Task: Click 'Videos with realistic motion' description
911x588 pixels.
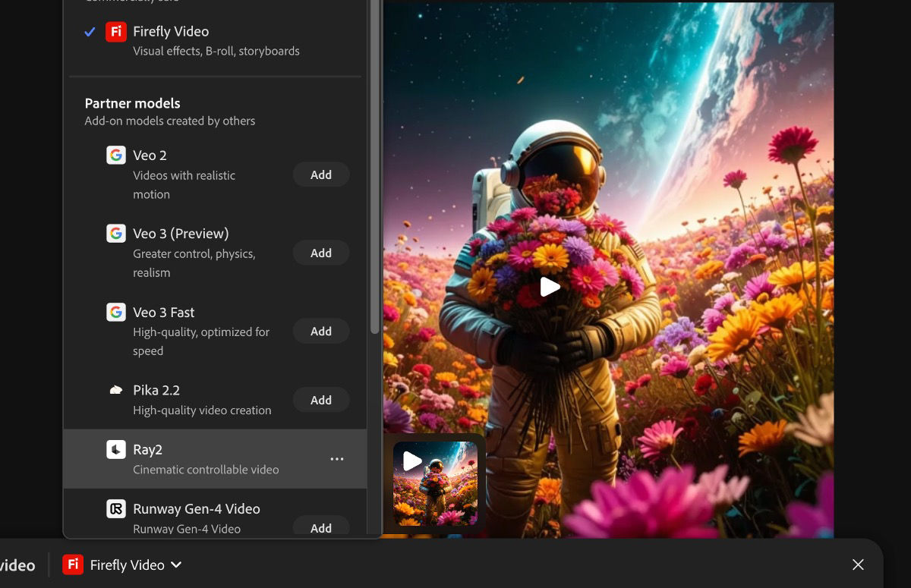Action: (184, 184)
